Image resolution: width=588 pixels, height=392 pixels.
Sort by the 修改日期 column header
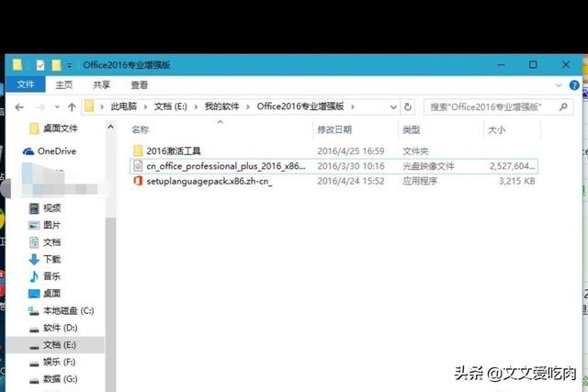(x=334, y=129)
